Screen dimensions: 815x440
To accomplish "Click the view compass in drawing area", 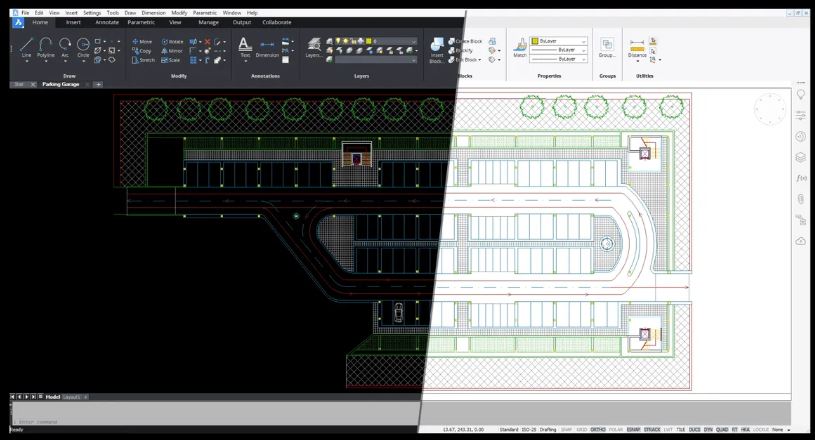I will 770,109.
